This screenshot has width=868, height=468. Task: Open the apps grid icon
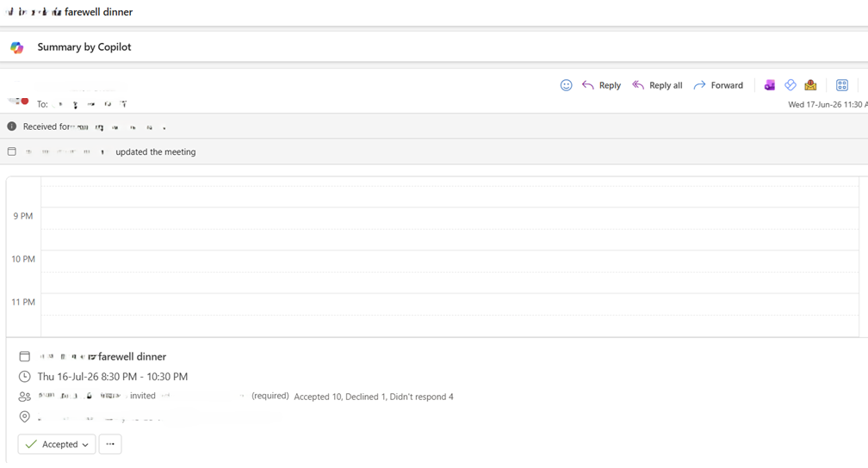pos(842,85)
